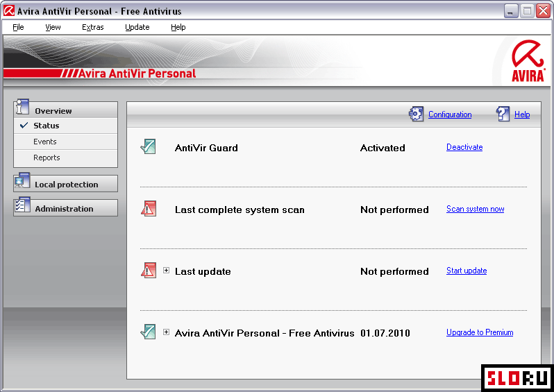
Task: Select the Events item in sidebar
Action: 66,142
